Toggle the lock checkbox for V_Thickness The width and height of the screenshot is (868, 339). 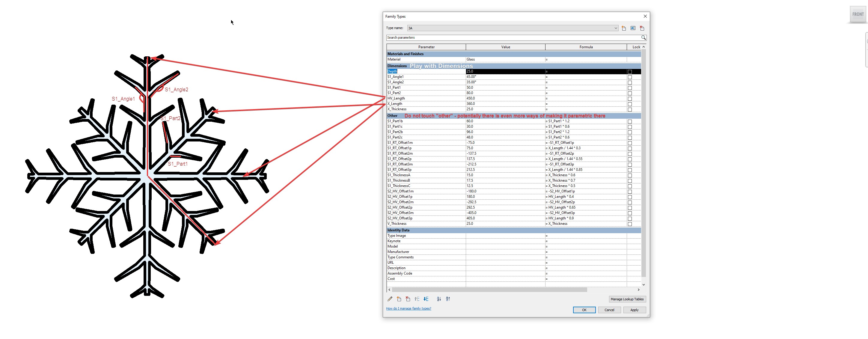point(630,224)
